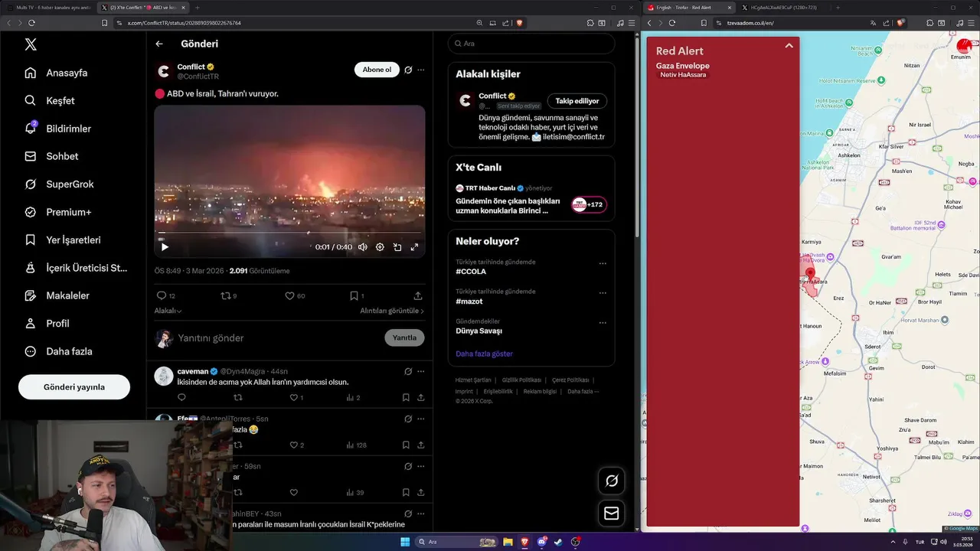Share the Conflict post via share icon
The image size is (980, 551).
(418, 295)
